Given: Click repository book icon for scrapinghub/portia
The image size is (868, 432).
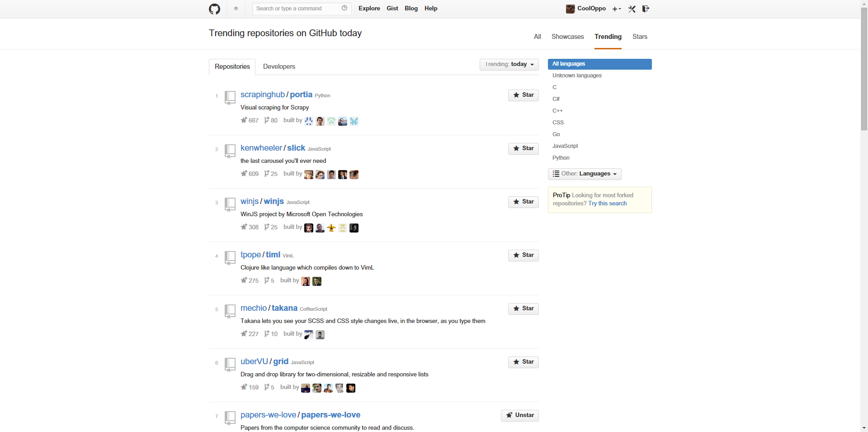Looking at the screenshot, I should coord(230,97).
